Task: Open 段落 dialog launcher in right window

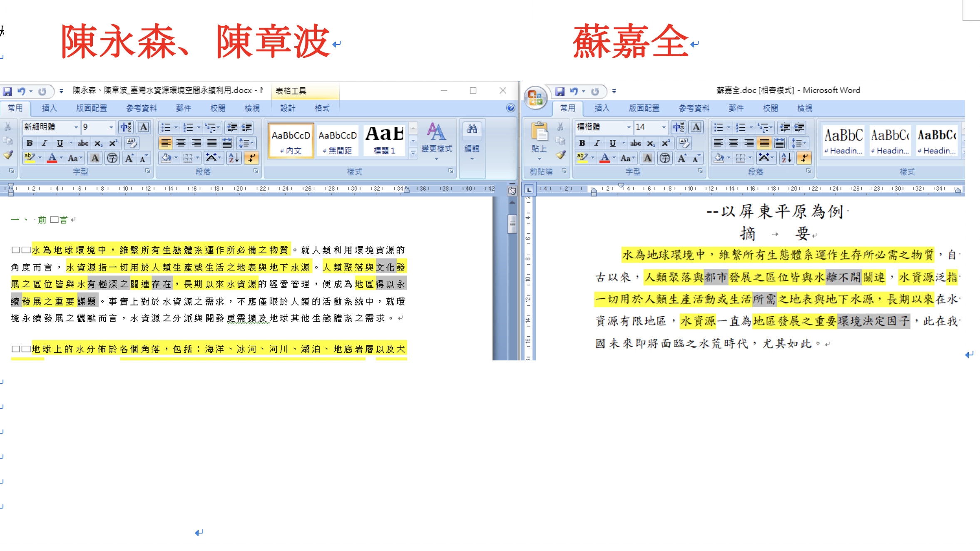Action: tap(808, 171)
